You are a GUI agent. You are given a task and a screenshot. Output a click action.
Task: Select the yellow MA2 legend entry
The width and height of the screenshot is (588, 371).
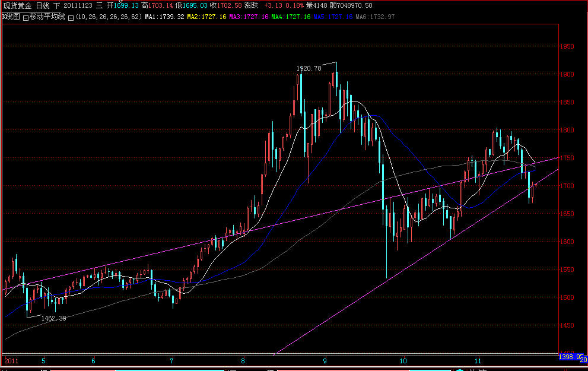[x=206, y=17]
